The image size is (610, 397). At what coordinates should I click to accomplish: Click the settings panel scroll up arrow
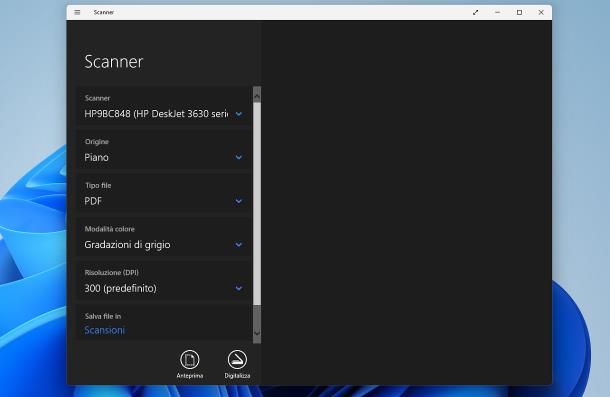pyautogui.click(x=257, y=95)
